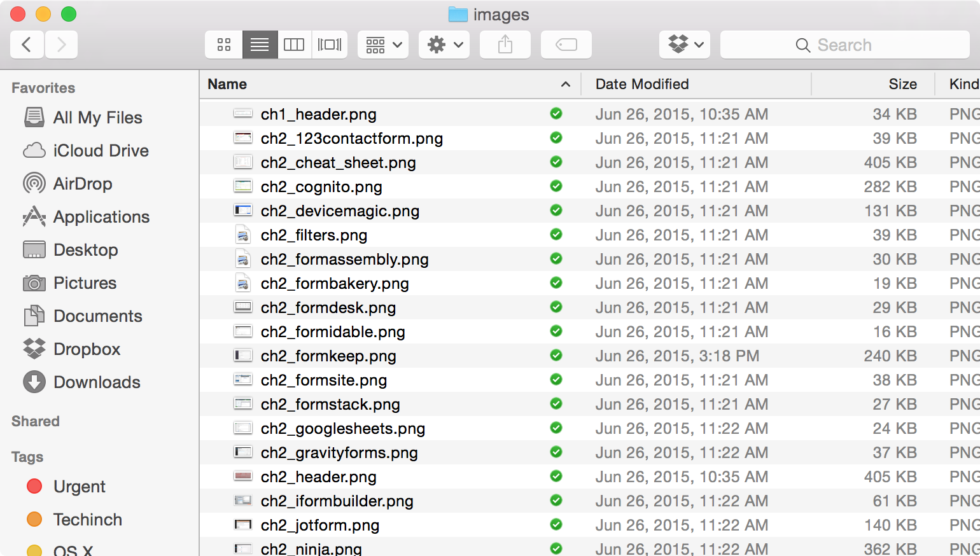This screenshot has height=556, width=980.
Task: Click the Share toolbar icon
Action: coord(505,45)
